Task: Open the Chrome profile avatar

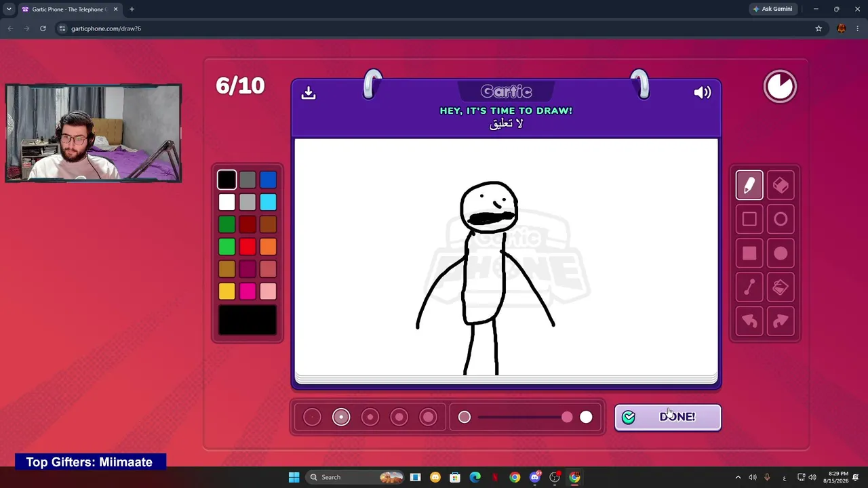Action: point(842,28)
